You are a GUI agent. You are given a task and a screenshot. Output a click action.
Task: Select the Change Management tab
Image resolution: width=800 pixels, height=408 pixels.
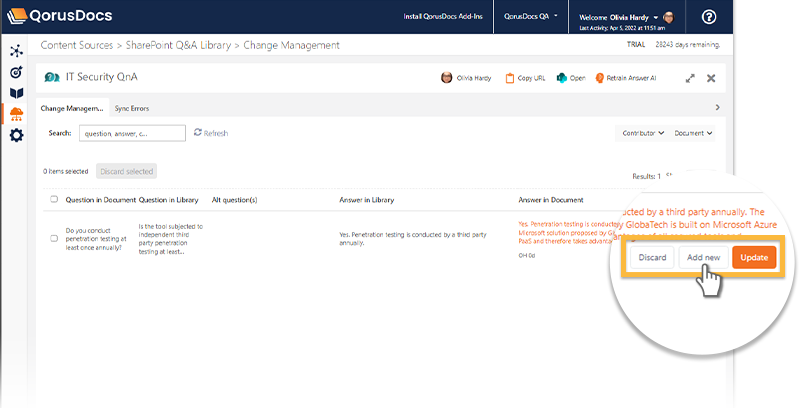click(71, 108)
